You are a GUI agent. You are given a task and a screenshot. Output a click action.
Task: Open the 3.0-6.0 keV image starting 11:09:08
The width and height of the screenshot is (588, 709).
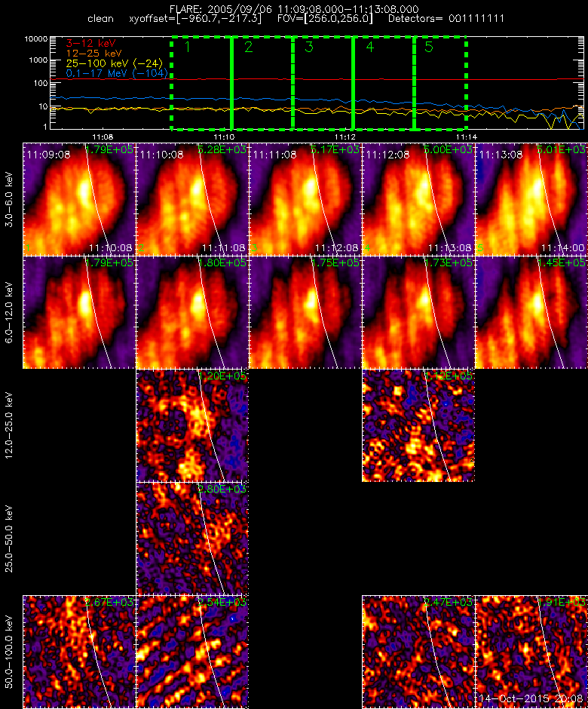click(79, 199)
